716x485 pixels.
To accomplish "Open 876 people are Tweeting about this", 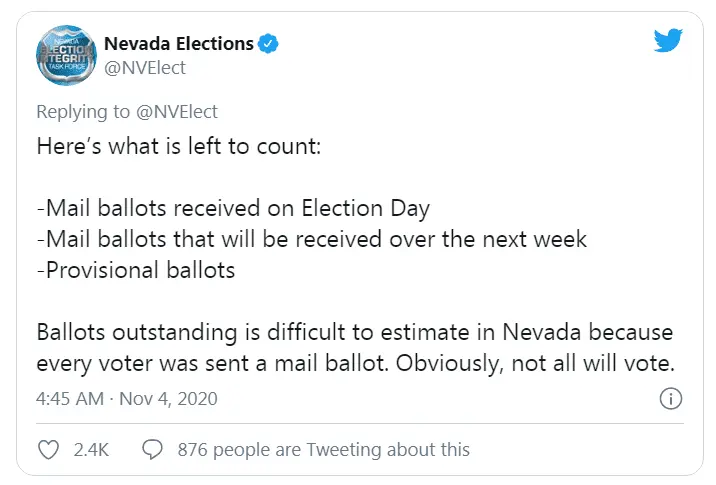I will (323, 450).
